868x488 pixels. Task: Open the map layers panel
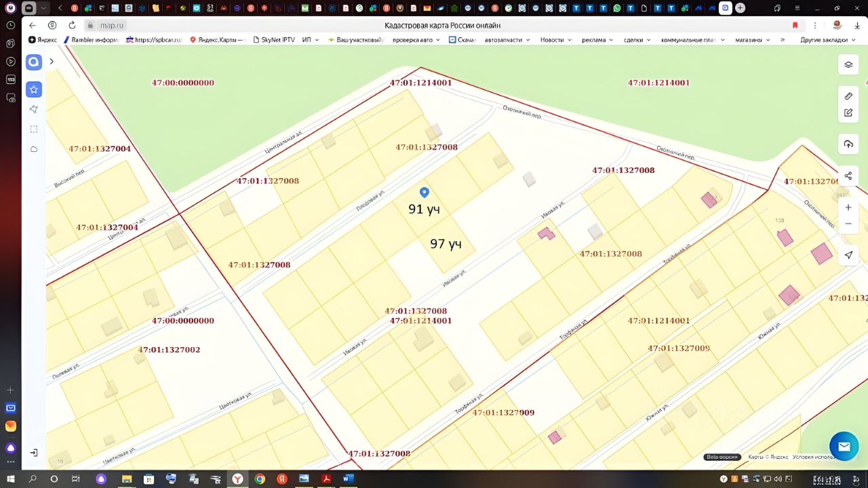click(848, 65)
